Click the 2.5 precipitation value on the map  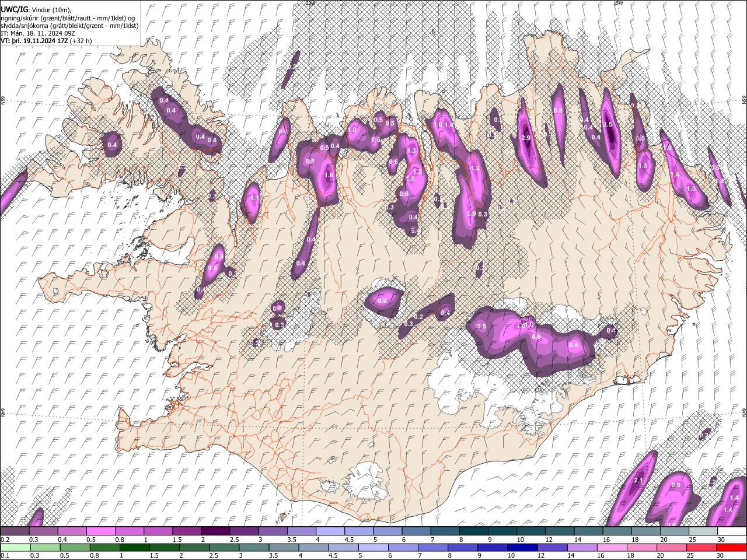coord(608,125)
